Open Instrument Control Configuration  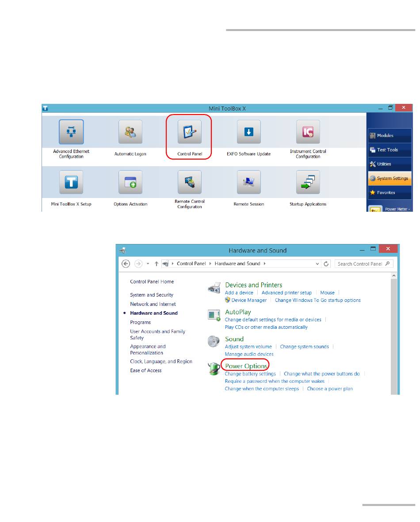(308, 132)
